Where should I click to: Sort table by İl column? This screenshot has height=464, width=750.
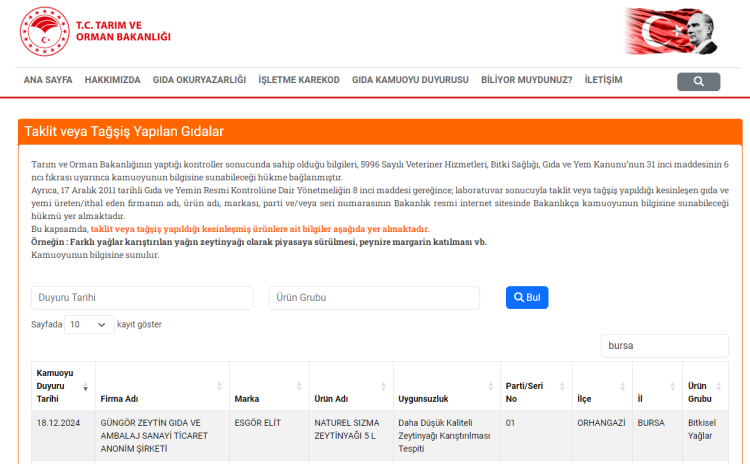(656, 398)
